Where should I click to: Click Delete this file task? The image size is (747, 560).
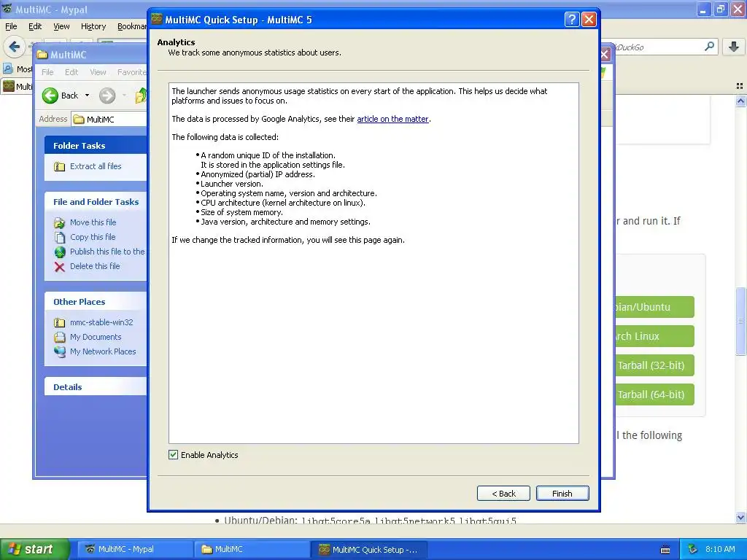pyautogui.click(x=95, y=266)
